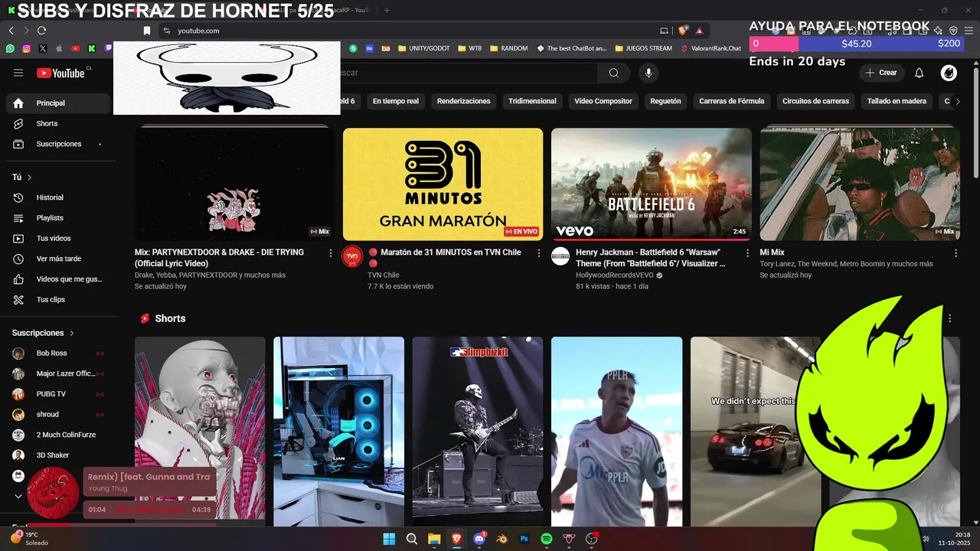Open Windows Start menu

389,539
